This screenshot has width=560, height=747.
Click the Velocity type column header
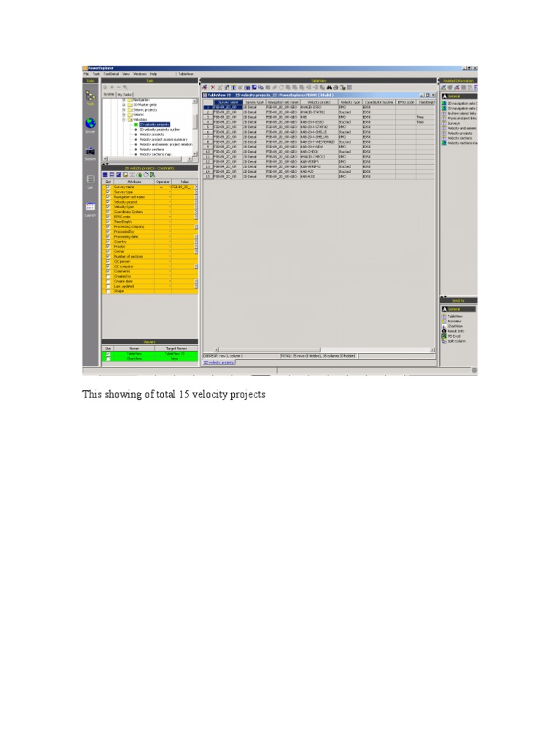tap(350, 102)
